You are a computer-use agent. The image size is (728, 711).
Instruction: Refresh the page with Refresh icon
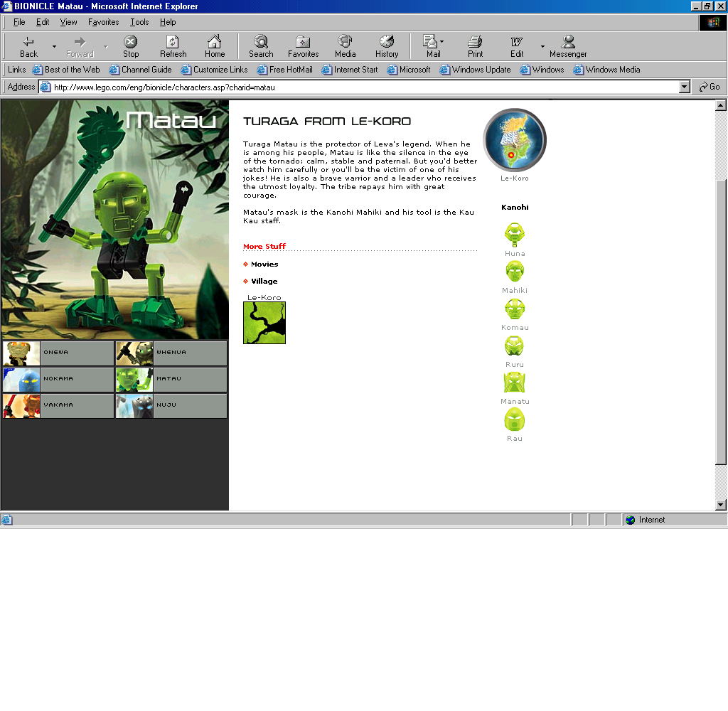[x=173, y=46]
